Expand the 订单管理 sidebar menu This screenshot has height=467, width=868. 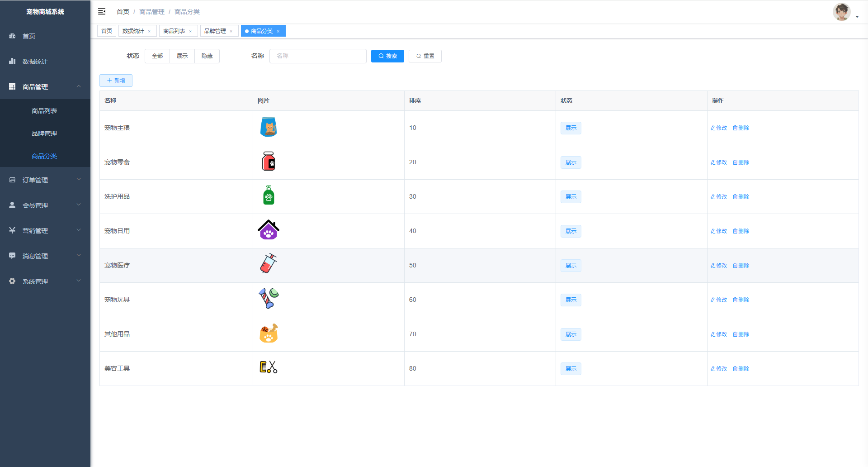click(45, 180)
